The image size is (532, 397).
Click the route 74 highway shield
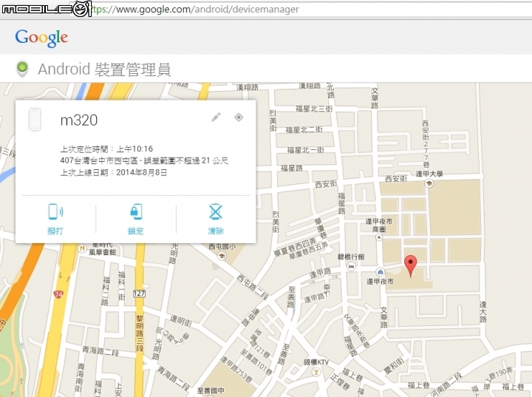(x=58, y=294)
